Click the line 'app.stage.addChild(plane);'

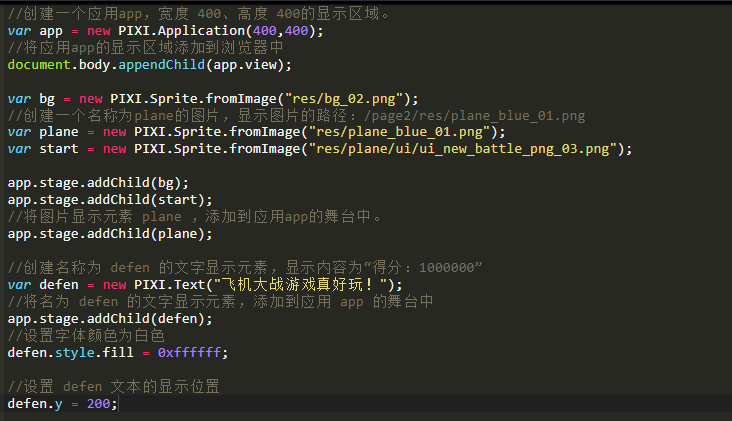[x=110, y=233]
